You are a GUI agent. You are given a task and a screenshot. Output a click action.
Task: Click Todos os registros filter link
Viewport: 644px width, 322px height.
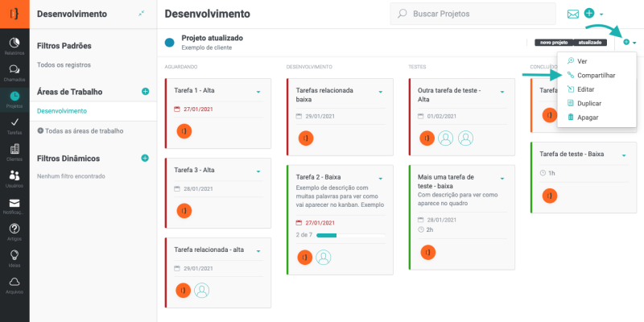pos(64,64)
